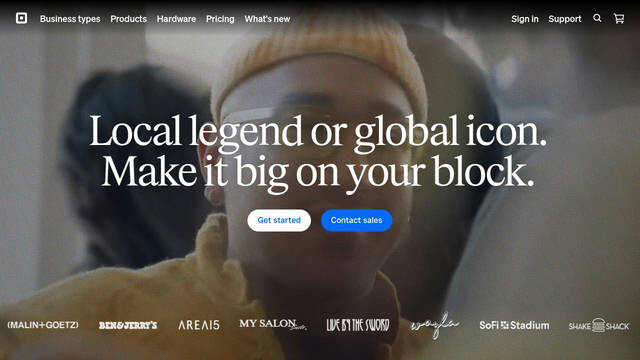Go to the Pricing page
Screen dimensions: 640x360
click(220, 19)
